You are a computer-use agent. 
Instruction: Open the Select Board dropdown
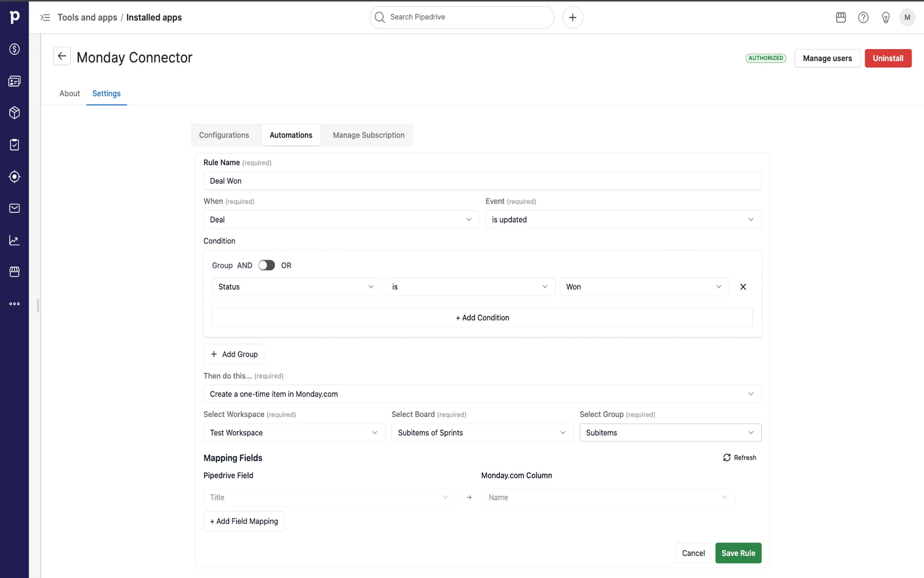point(482,432)
